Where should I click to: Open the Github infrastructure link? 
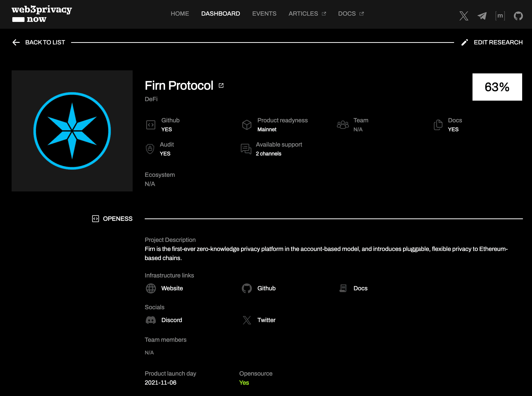coord(267,288)
